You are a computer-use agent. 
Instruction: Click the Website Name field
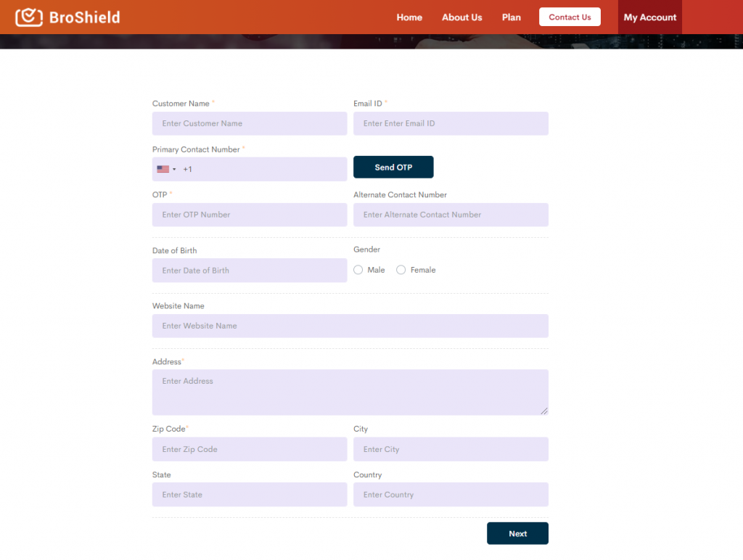coord(350,326)
